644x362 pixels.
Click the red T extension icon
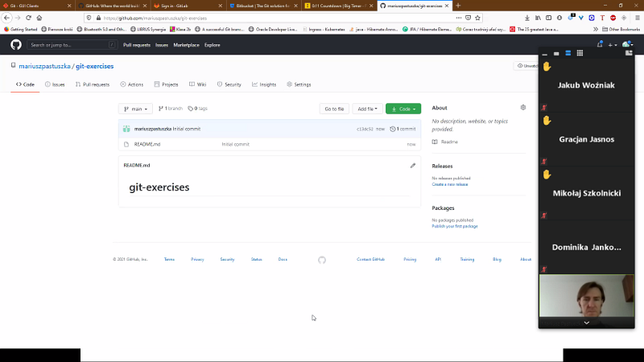[x=602, y=18]
